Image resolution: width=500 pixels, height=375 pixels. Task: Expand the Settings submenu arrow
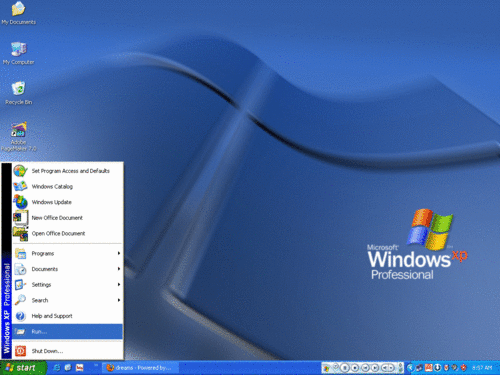119,285
